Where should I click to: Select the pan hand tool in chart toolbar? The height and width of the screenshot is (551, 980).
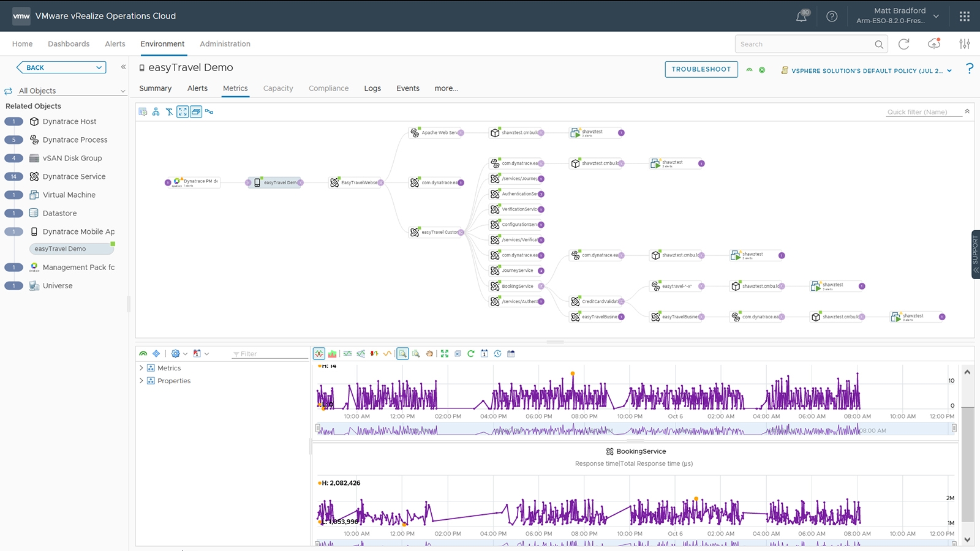429,353
